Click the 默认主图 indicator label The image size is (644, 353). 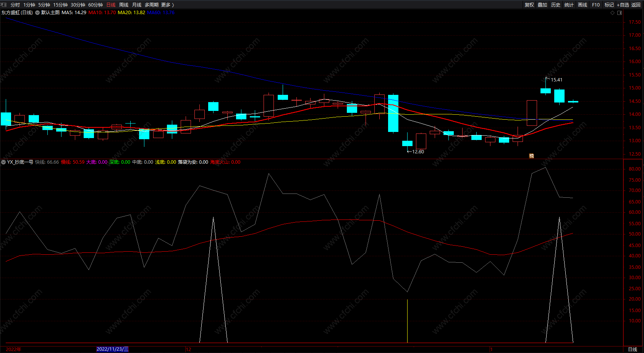50,13
